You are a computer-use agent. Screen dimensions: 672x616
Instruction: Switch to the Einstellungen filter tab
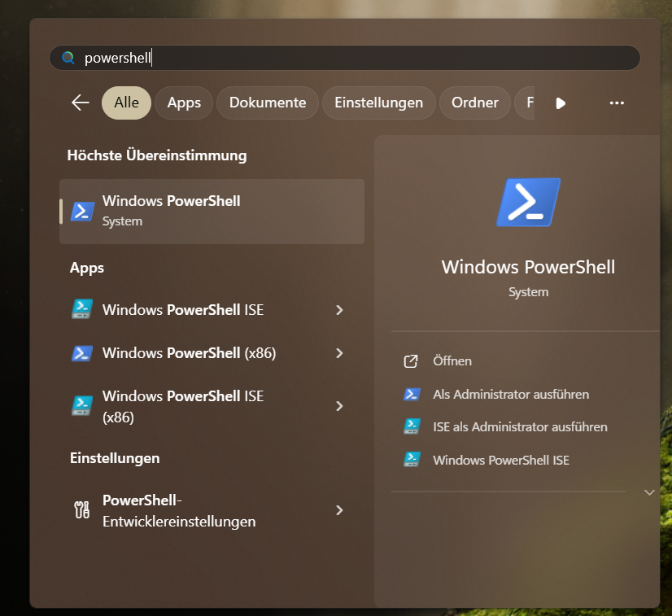[x=379, y=103]
